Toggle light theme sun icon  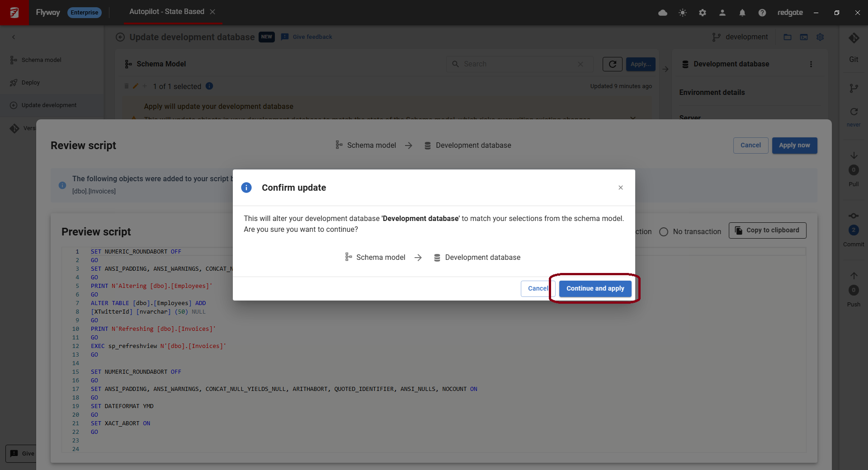pos(683,13)
